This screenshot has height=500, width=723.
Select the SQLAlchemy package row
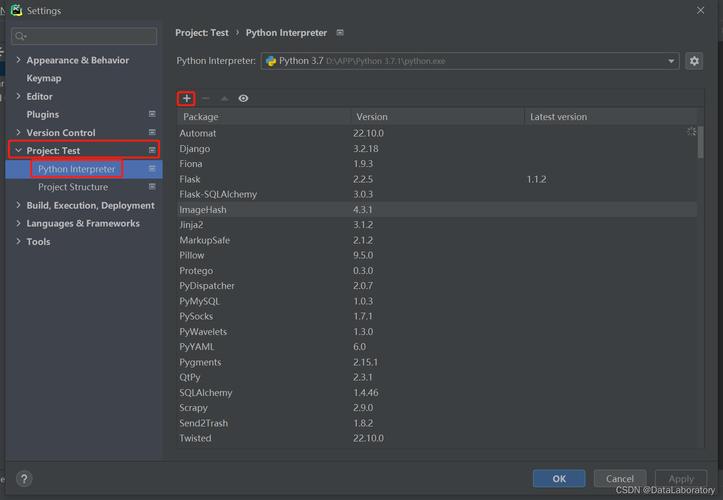(437, 393)
